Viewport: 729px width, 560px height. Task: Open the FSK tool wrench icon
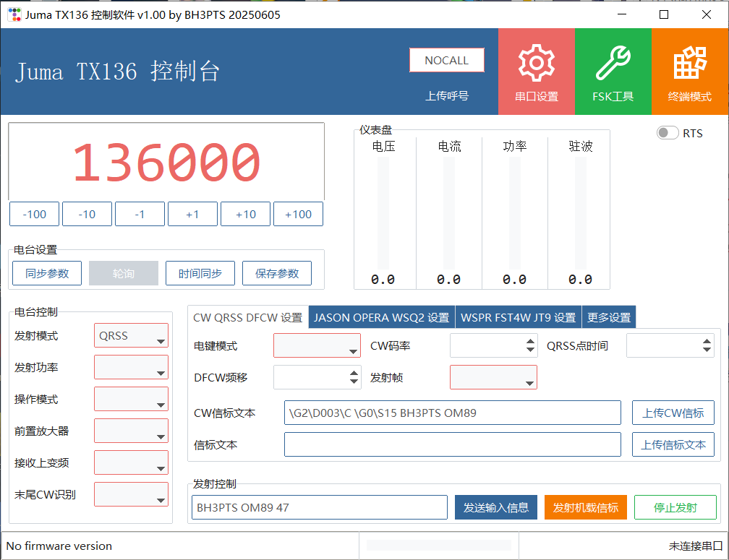[613, 64]
